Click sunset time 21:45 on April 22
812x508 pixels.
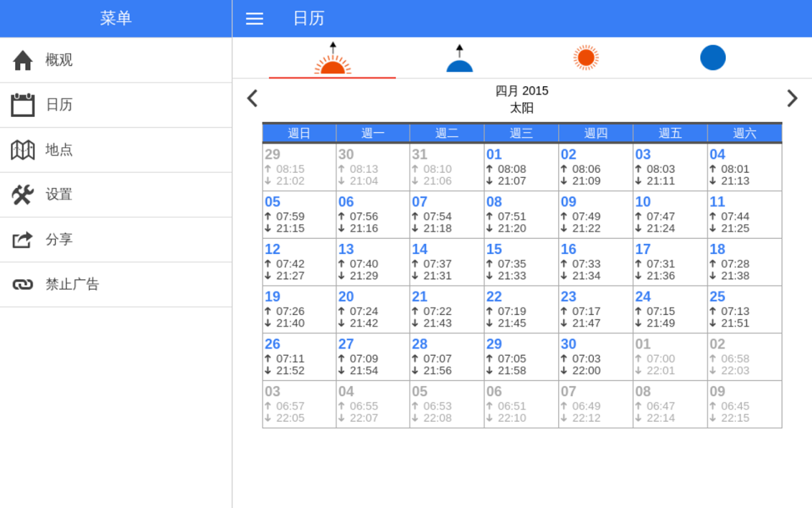click(x=512, y=323)
